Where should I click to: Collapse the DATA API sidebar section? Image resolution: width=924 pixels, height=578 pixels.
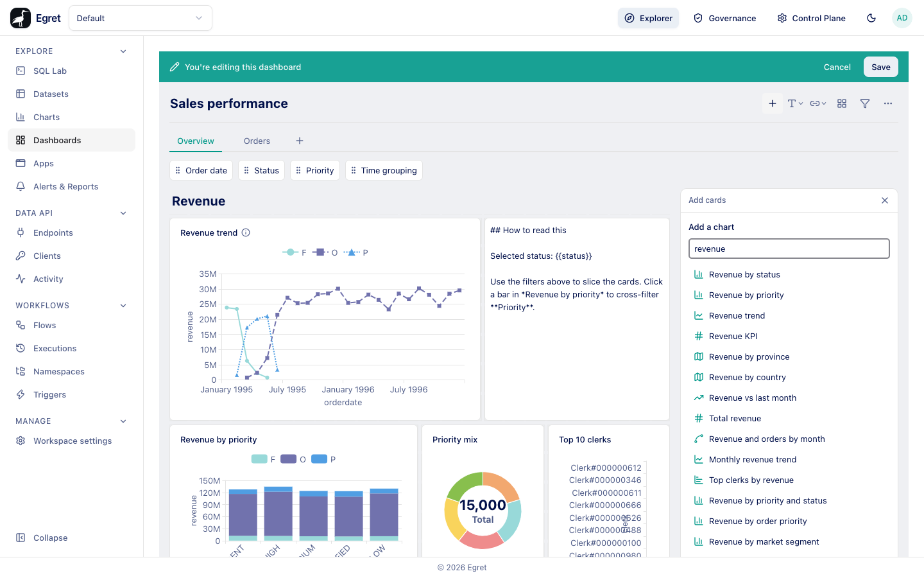123,213
